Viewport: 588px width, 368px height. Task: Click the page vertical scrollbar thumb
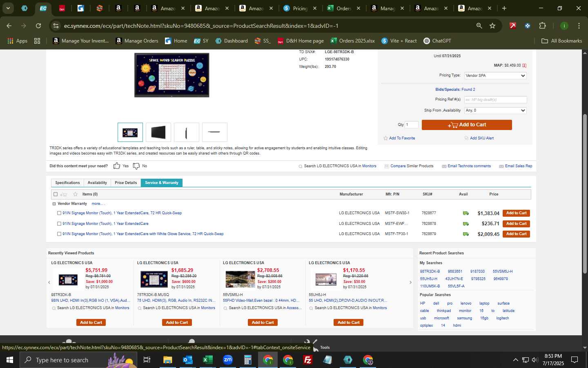[585, 194]
